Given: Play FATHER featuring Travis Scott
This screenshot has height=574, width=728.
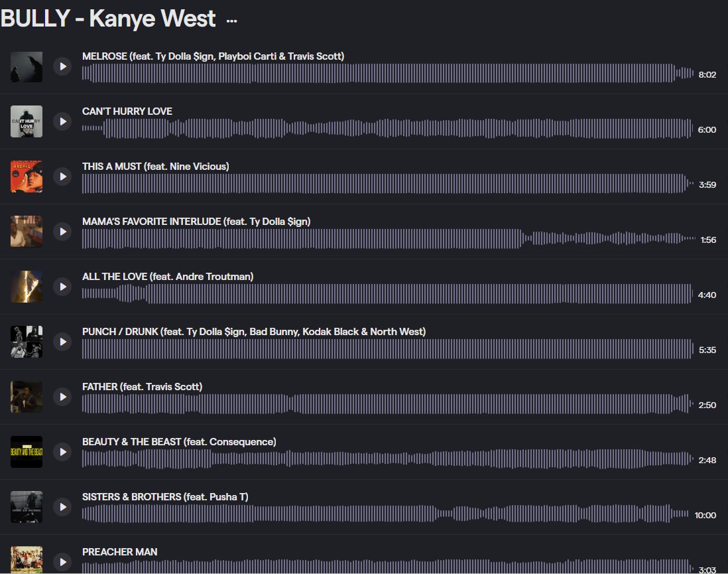Looking at the screenshot, I should point(62,397).
